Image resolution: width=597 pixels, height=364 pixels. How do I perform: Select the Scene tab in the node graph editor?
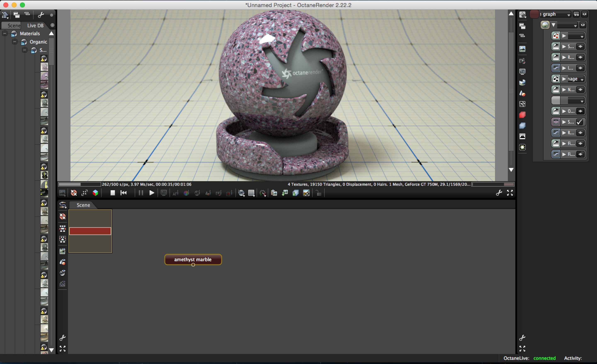tap(83, 205)
